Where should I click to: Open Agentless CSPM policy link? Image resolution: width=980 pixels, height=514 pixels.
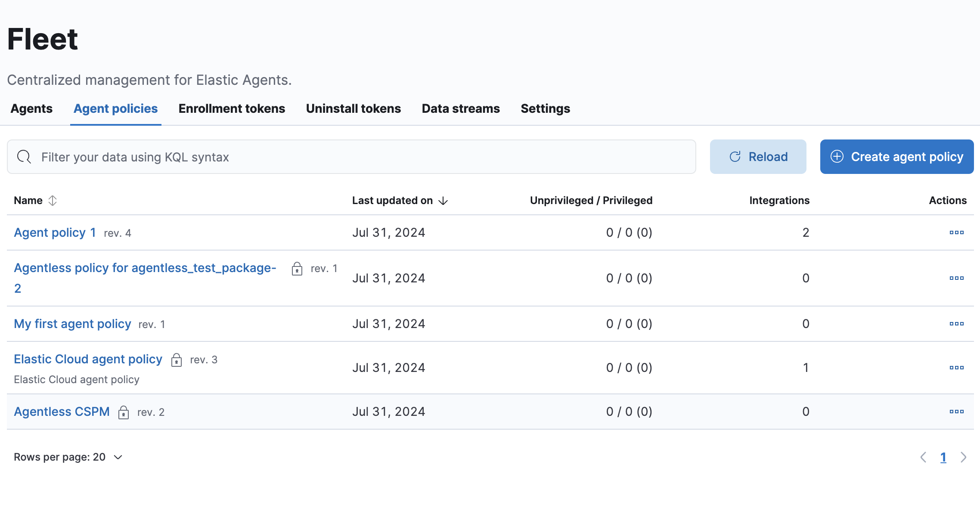[62, 412]
